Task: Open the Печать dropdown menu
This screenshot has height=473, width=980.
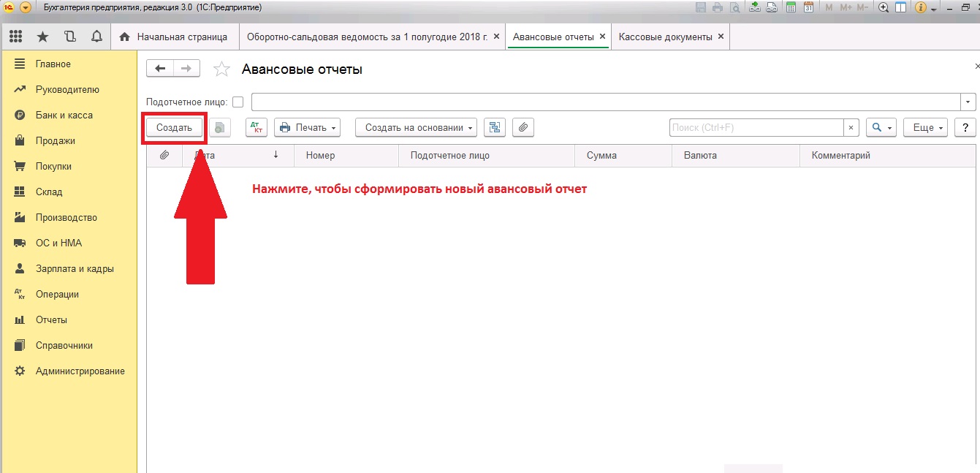Action: pyautogui.click(x=308, y=127)
